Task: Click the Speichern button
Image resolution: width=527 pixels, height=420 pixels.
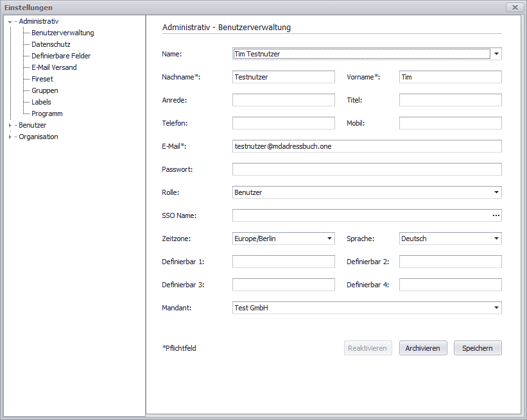Action: (x=478, y=348)
